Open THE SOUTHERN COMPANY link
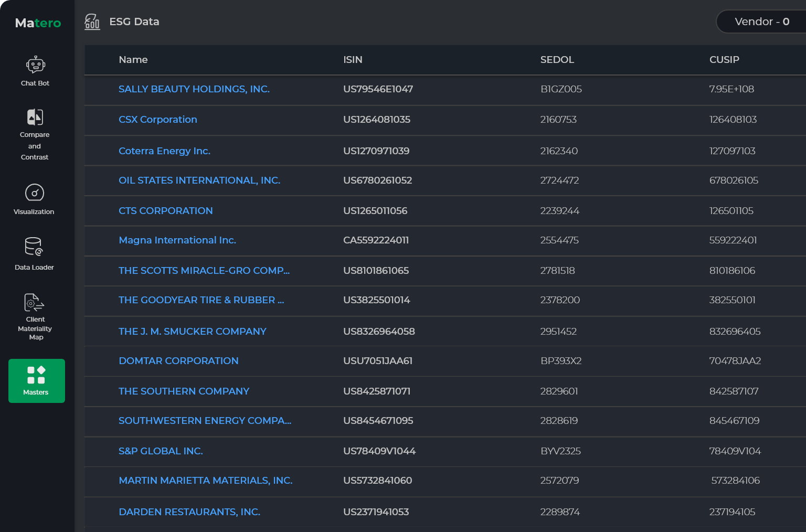 pos(184,391)
